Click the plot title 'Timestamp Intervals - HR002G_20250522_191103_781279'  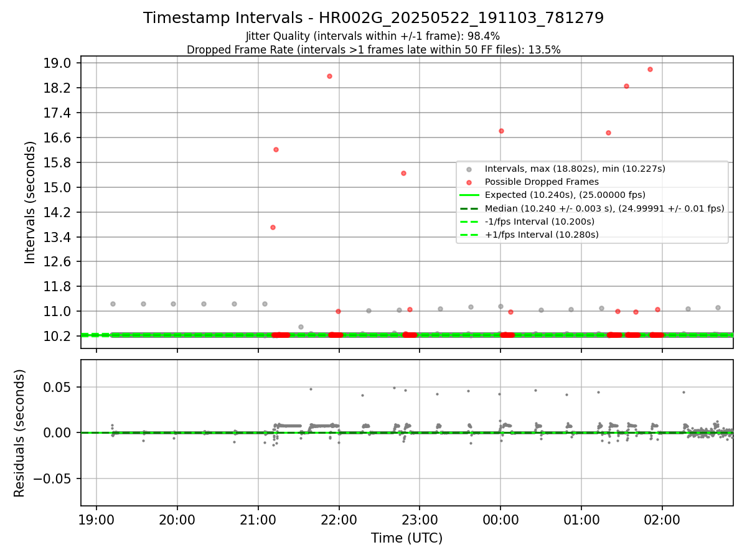374,18
